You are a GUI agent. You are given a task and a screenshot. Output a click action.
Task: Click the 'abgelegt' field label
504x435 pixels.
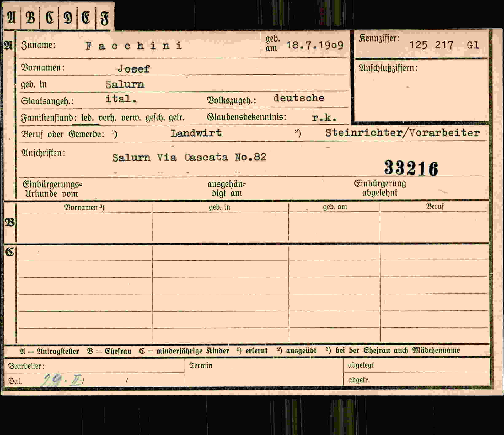pos(361,365)
